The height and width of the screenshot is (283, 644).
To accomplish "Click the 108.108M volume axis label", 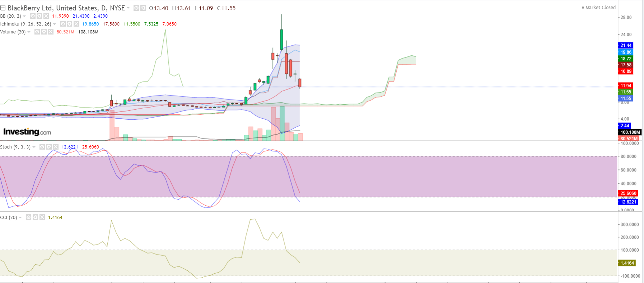I will click(x=630, y=132).
